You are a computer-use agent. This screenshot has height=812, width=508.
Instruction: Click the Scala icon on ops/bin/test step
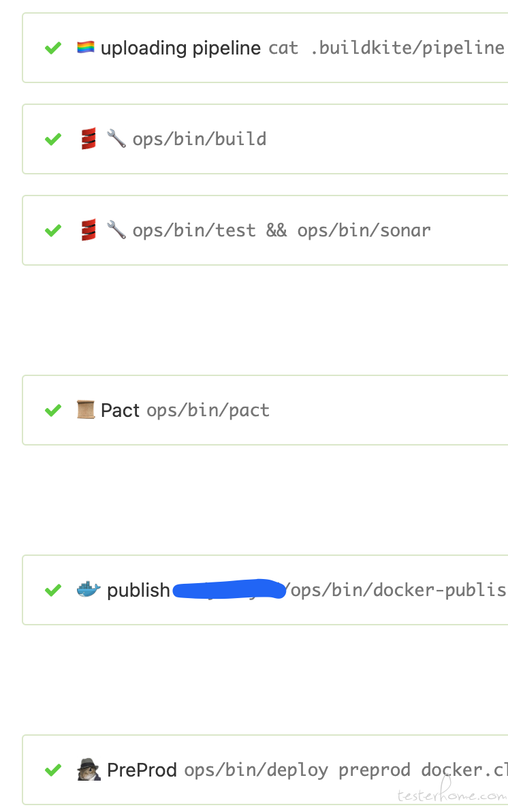[x=89, y=230]
